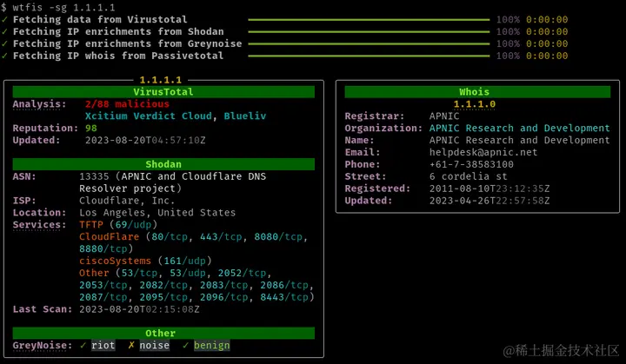Click the 2095/tcp port

tap(163, 297)
